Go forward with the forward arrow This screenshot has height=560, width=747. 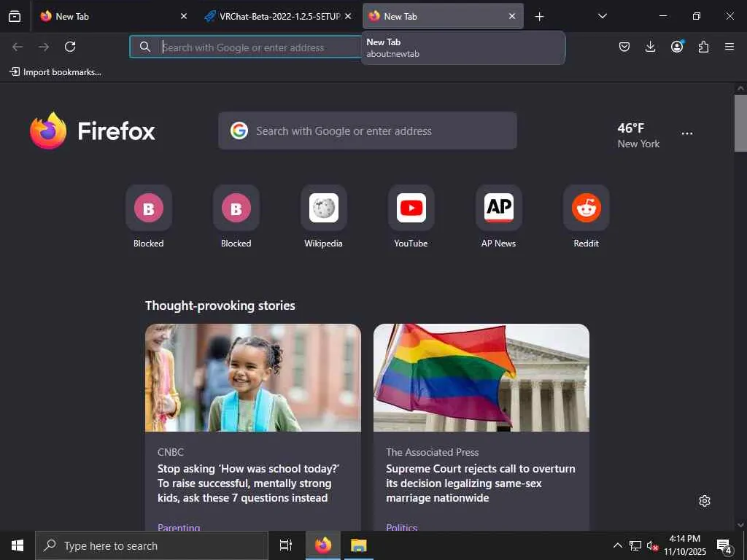point(44,47)
